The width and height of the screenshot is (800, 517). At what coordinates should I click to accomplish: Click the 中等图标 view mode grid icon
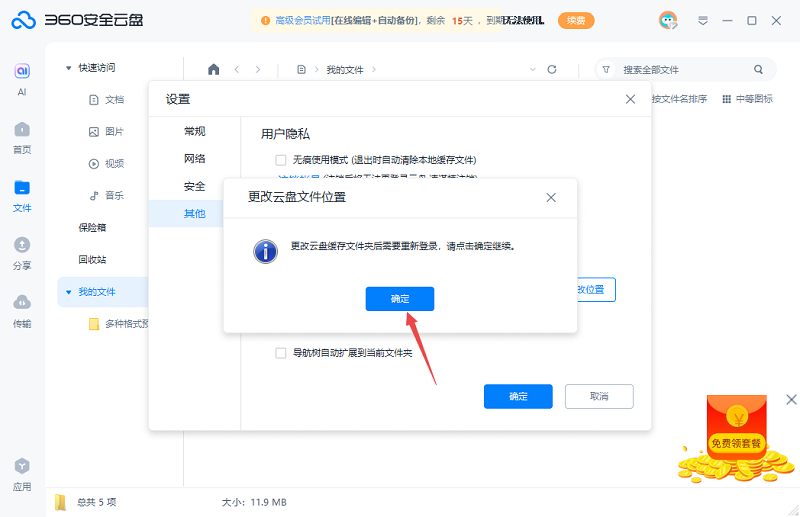click(727, 99)
